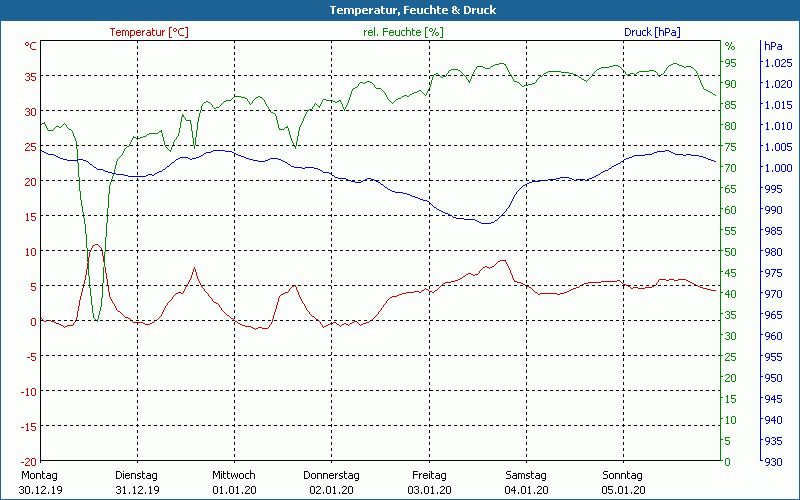This screenshot has height=500, width=800.
Task: Click the -20 value on temperature axis
Action: 30,461
